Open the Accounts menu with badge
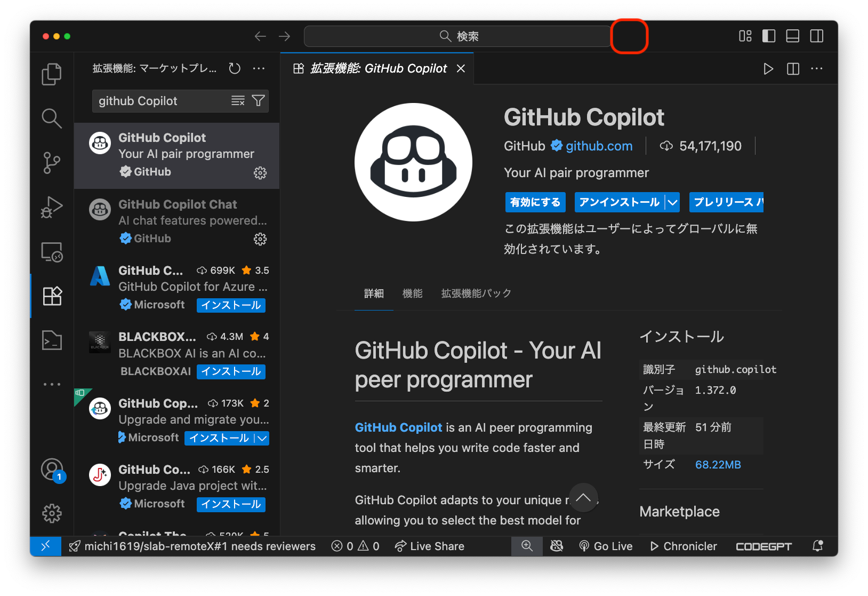The height and width of the screenshot is (596, 868). coord(52,470)
